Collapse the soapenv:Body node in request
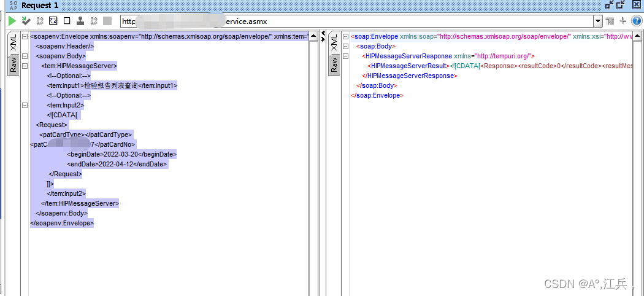Screen dimensions: 644x296 (25, 56)
